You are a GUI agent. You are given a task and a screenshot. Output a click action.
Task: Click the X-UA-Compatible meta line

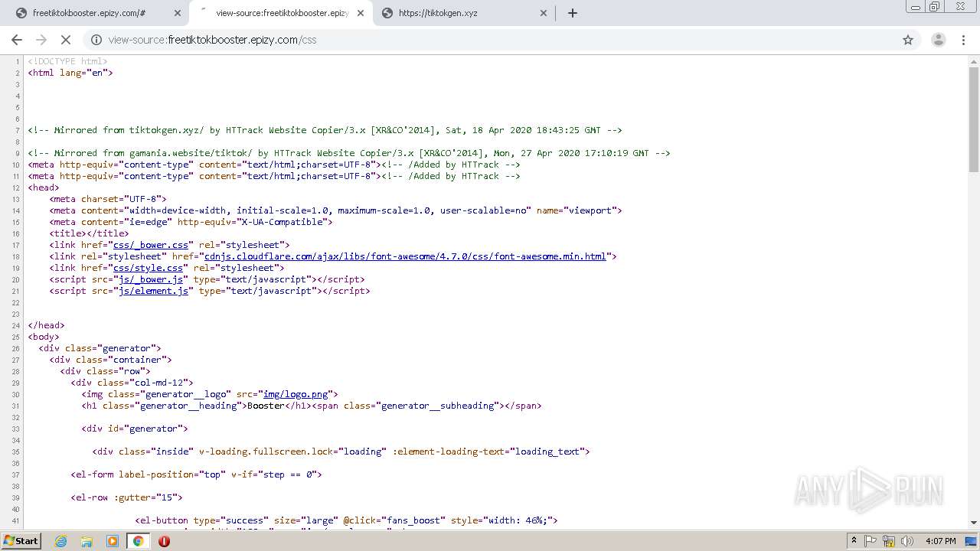pos(191,222)
